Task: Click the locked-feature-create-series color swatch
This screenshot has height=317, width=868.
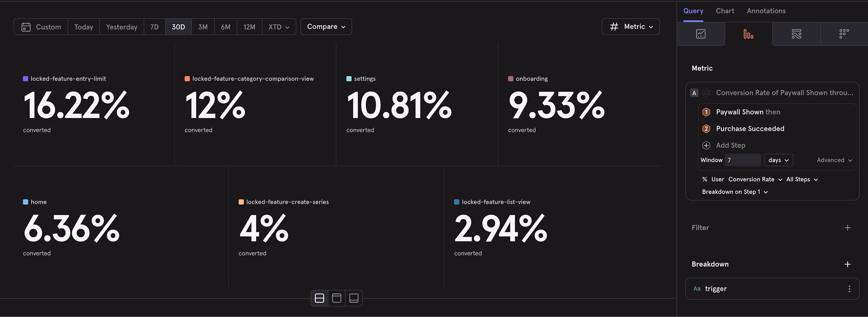Action: tap(241, 202)
